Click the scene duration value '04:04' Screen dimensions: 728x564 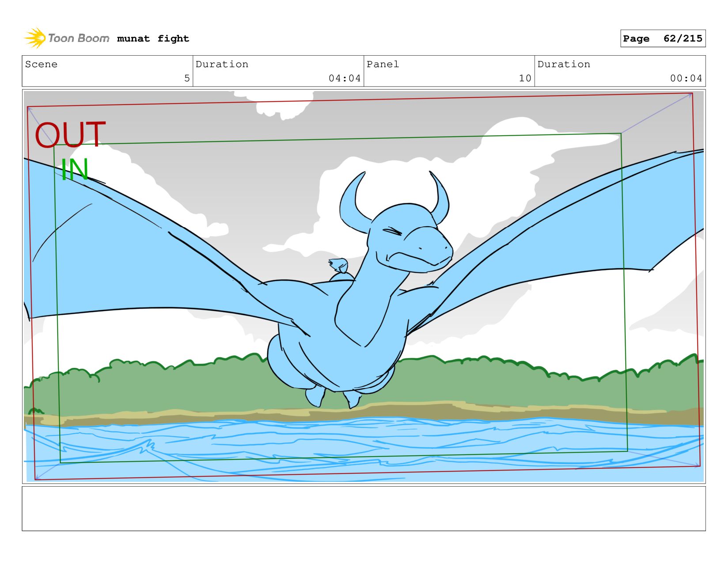(345, 78)
